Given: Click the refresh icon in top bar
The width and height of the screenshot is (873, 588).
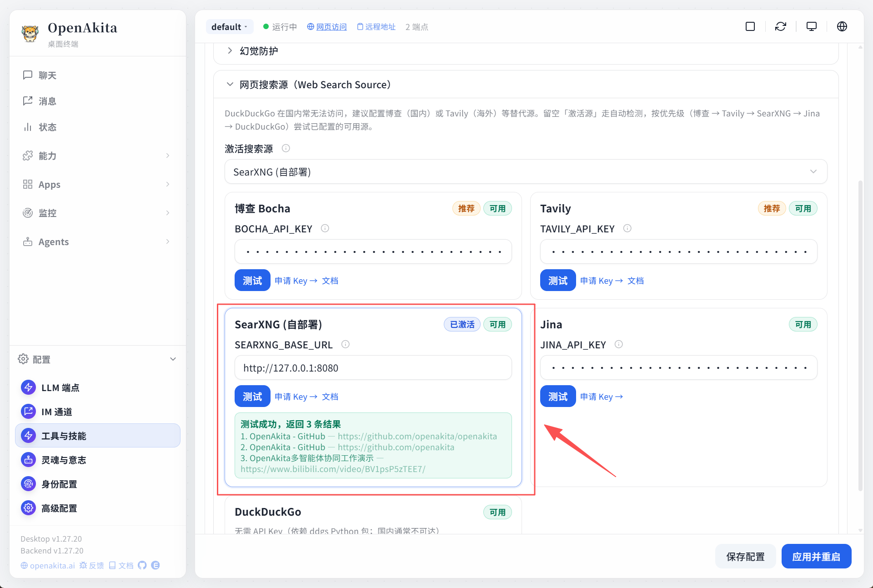Looking at the screenshot, I should point(781,26).
